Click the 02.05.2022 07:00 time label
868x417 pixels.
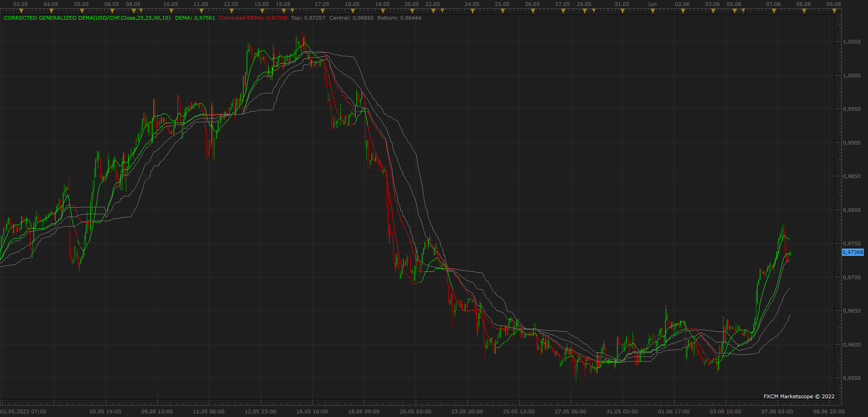click(23, 412)
